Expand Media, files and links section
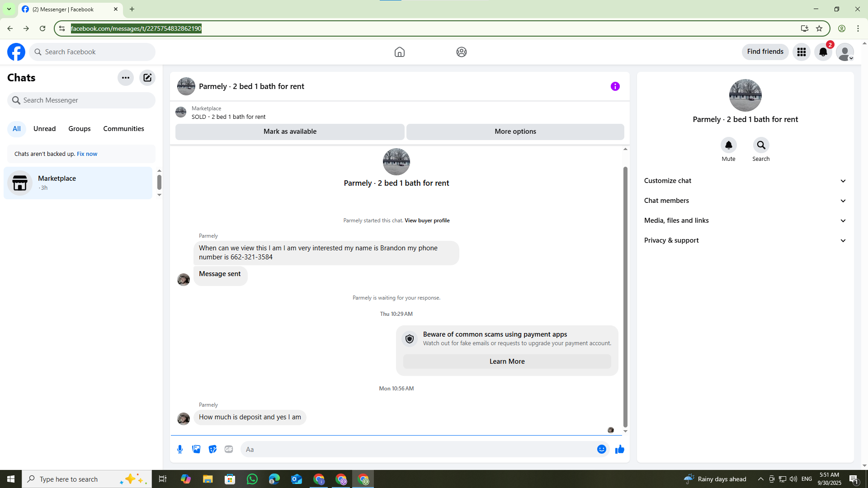Image resolution: width=868 pixels, height=488 pixels. (745, 221)
